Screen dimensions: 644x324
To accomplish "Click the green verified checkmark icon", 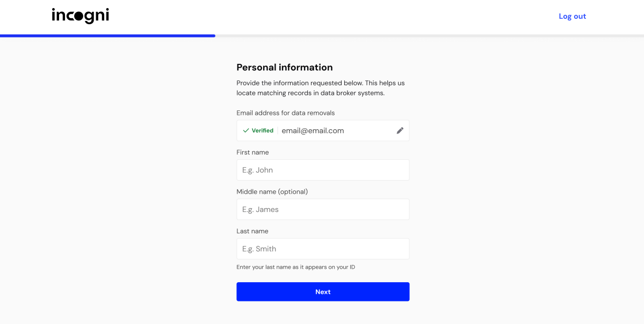I will 246,130.
